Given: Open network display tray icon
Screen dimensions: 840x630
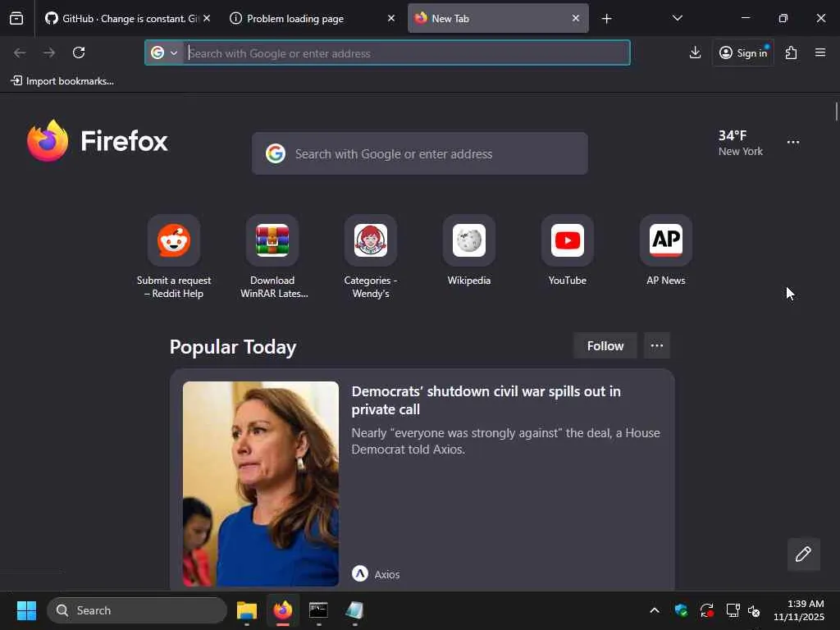Looking at the screenshot, I should coord(733,610).
